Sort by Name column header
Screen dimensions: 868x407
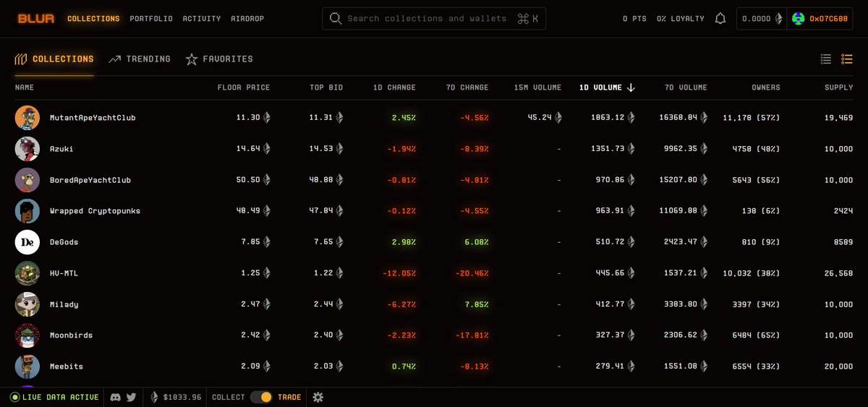pos(25,87)
